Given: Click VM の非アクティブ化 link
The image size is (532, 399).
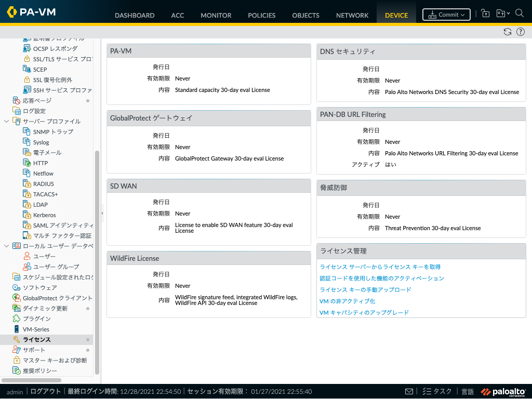Looking at the screenshot, I should (x=348, y=301).
